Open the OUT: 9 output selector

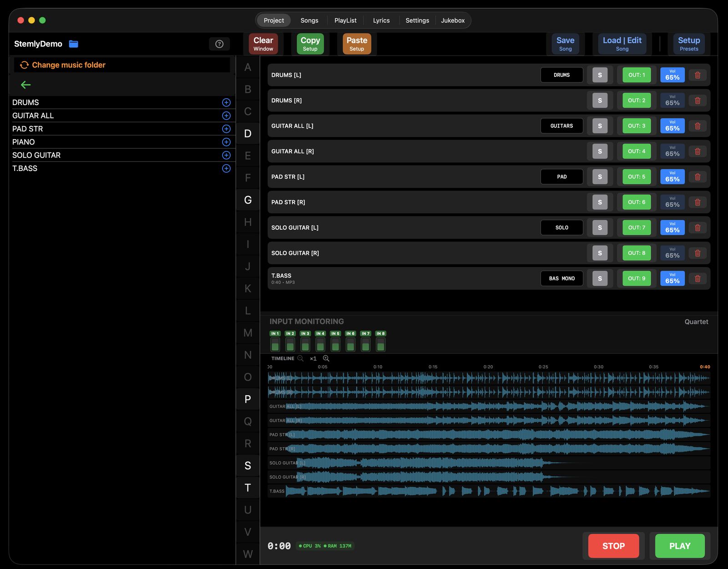click(637, 279)
